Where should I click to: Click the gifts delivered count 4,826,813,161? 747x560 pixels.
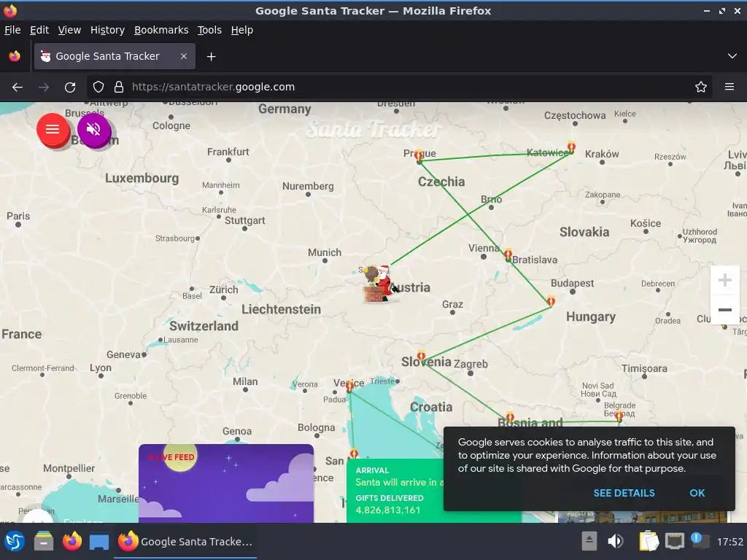point(388,510)
